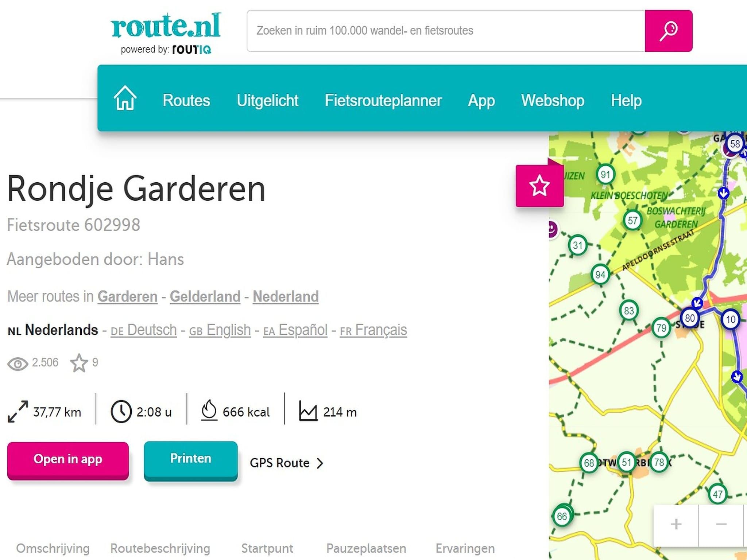Switch to the Routebeschrijving tab
The height and width of the screenshot is (560, 747).
160,548
